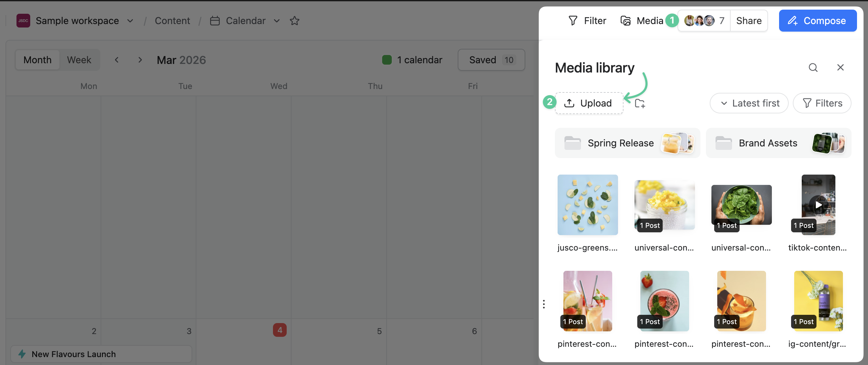Viewport: 868px width, 365px height.
Task: Click the Upload button
Action: 589,103
